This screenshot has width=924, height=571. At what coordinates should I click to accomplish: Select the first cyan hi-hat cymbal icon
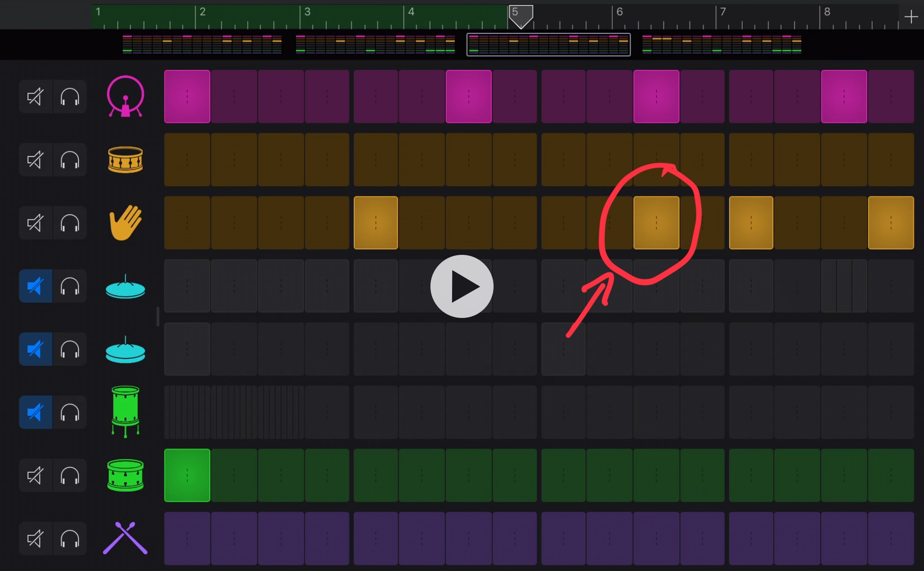(125, 287)
